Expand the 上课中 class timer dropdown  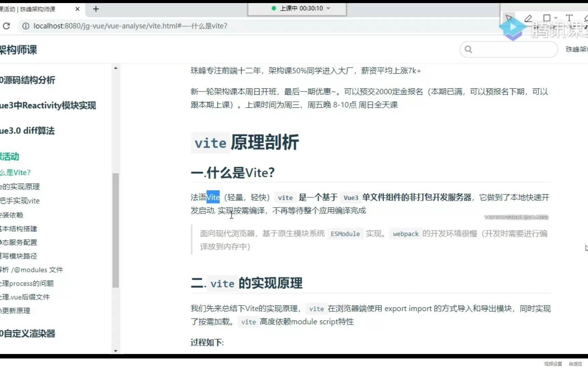coord(328,8)
